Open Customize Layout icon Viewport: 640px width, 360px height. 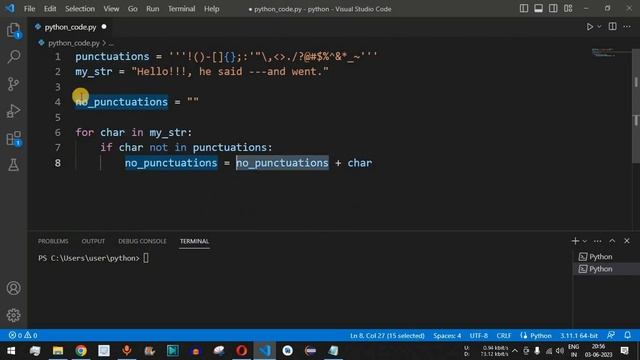point(568,9)
